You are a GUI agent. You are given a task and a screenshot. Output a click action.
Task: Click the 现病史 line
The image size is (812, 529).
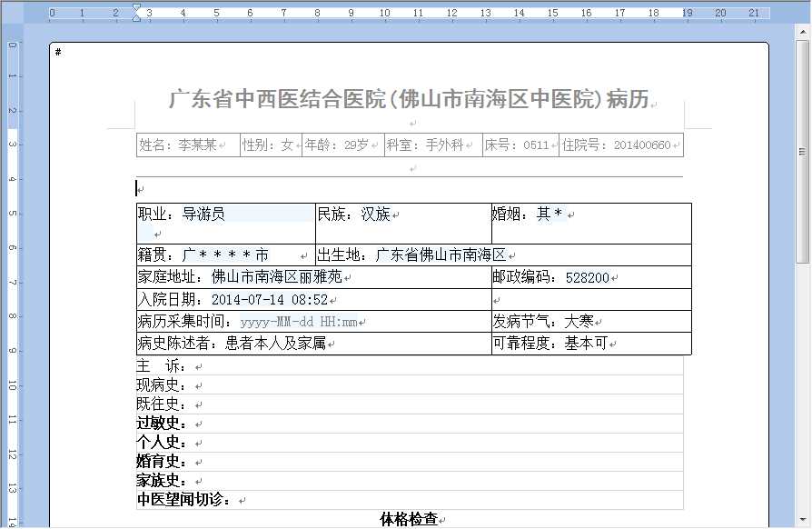click(x=410, y=385)
